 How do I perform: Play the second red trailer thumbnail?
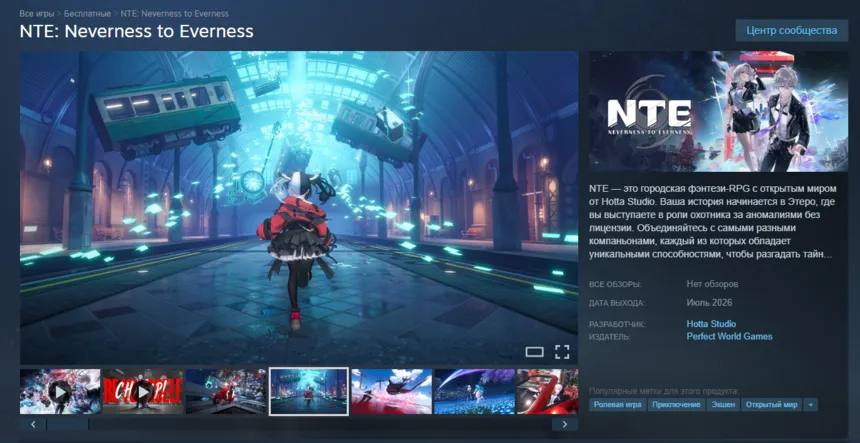[x=143, y=391]
